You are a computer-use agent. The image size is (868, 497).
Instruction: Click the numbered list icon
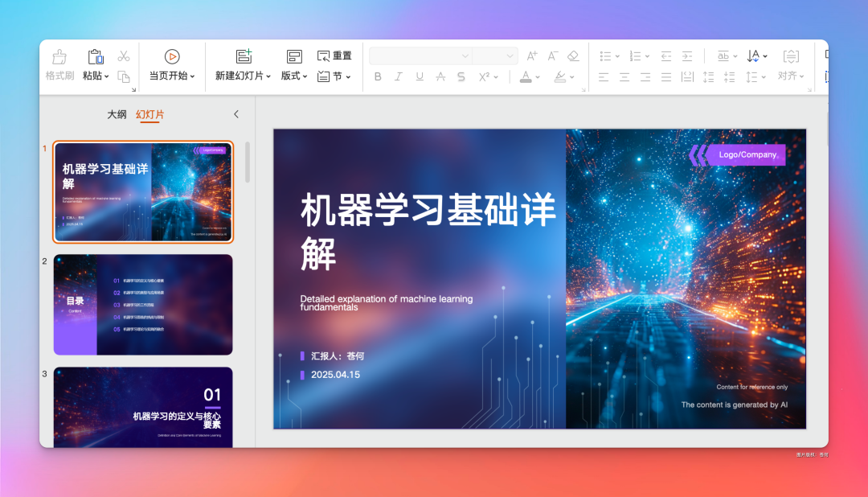(636, 56)
